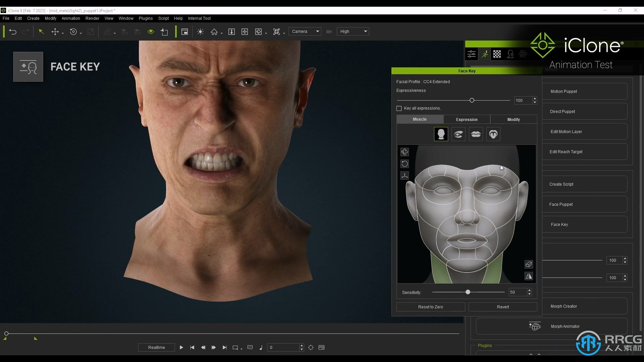Open the Plugins menu
Screen dimensions: 644x362
click(146, 18)
